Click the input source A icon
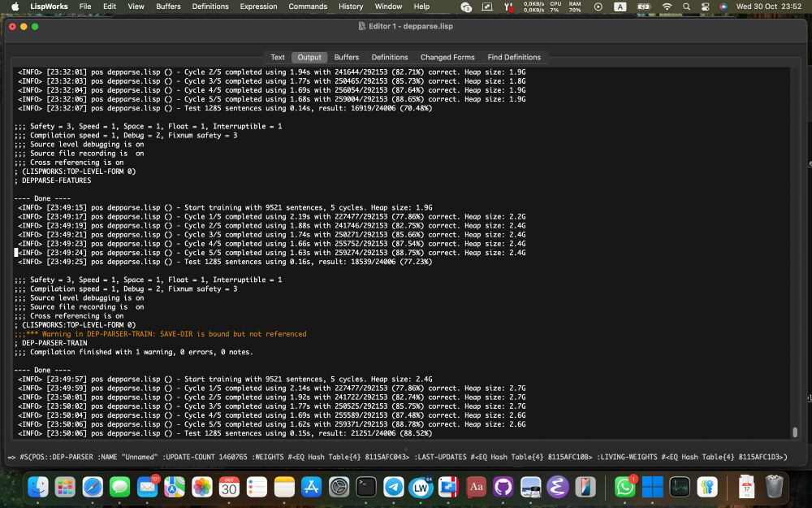 tap(620, 7)
